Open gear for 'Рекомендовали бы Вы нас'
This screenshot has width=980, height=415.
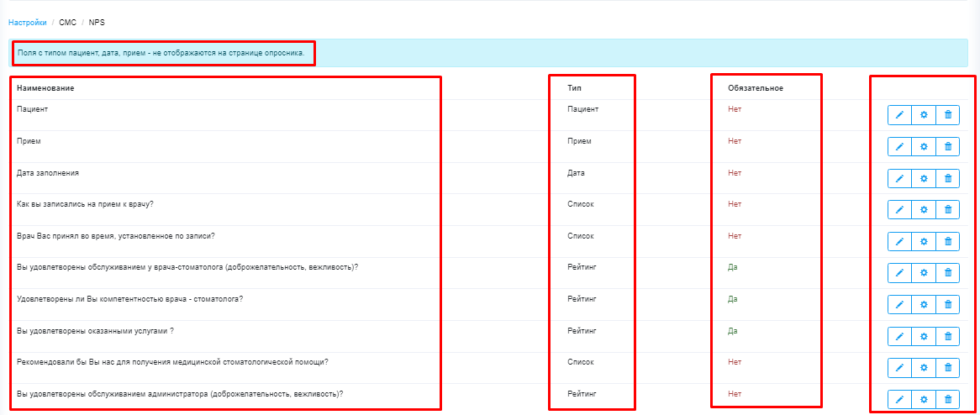[x=924, y=368]
